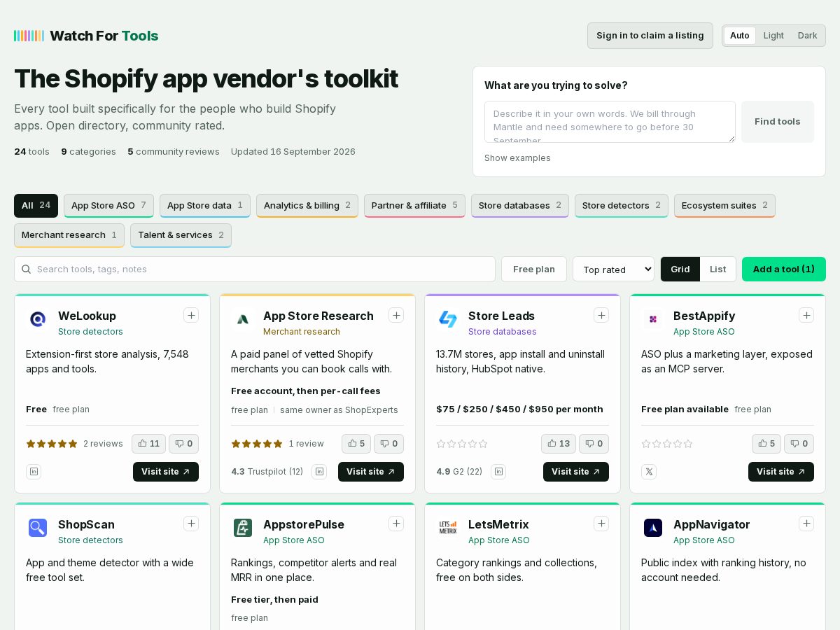Filter by App Store data category
840x630 pixels.
pos(205,206)
